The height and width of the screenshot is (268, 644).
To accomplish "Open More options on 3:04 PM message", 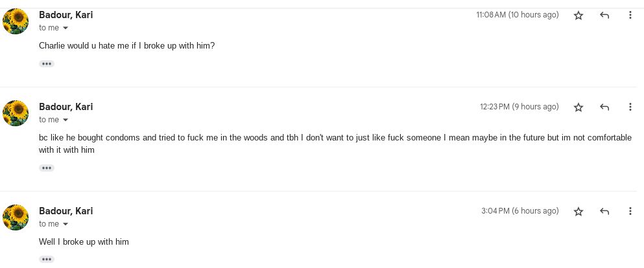I will (630, 211).
